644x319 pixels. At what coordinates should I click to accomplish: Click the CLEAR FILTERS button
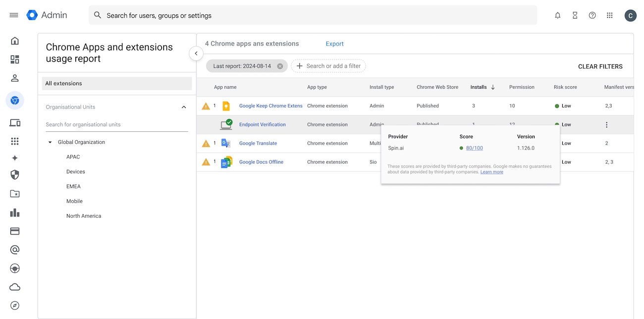600,66
